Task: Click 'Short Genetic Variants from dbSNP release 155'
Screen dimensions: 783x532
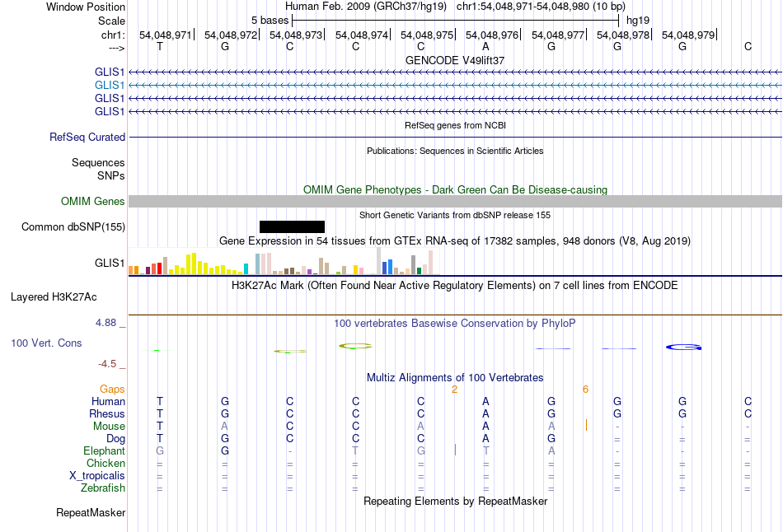Action: click(x=455, y=215)
